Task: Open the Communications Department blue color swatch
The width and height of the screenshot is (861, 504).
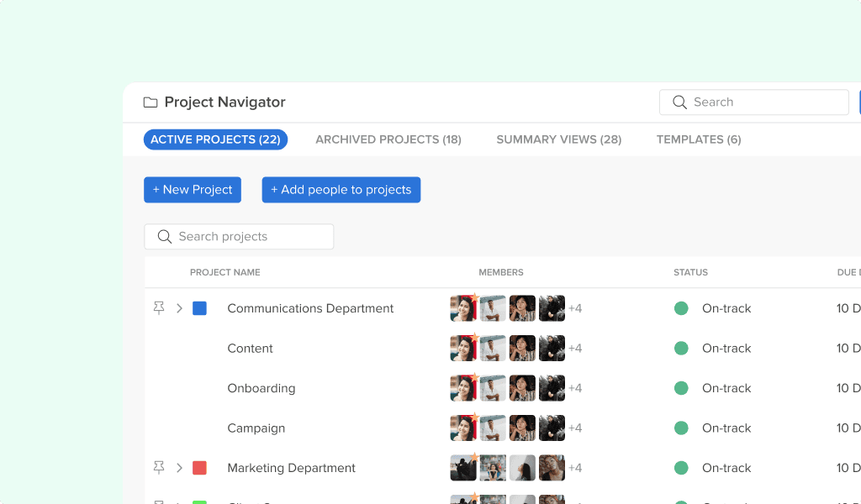Action: pyautogui.click(x=200, y=308)
